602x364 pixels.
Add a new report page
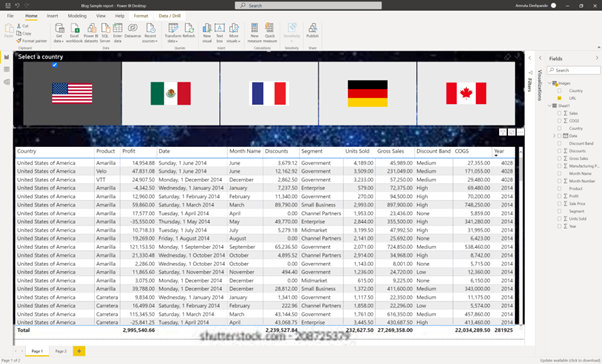79,351
